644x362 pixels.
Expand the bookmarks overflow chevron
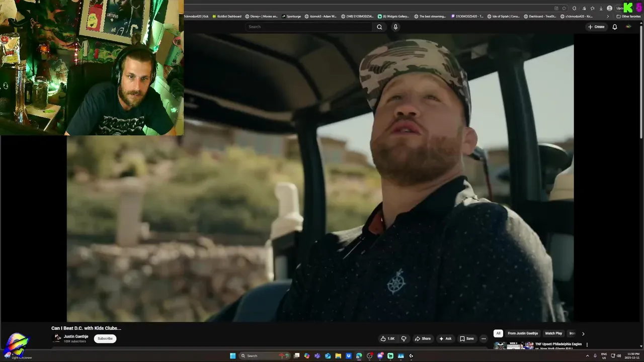(x=608, y=16)
